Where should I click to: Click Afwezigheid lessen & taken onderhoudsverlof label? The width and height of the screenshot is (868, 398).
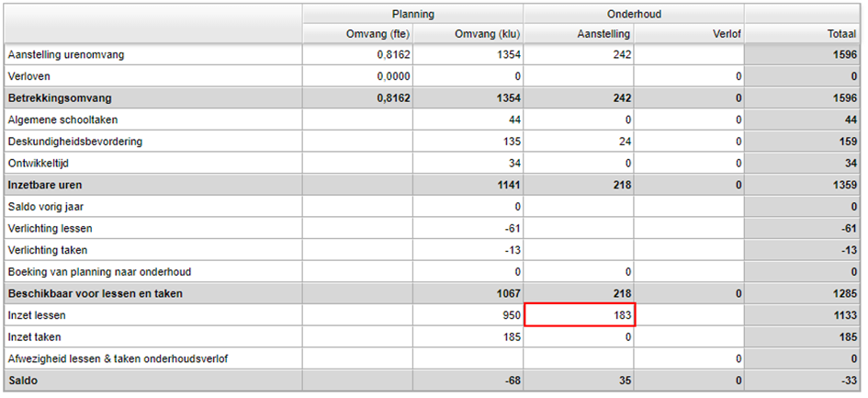118,358
